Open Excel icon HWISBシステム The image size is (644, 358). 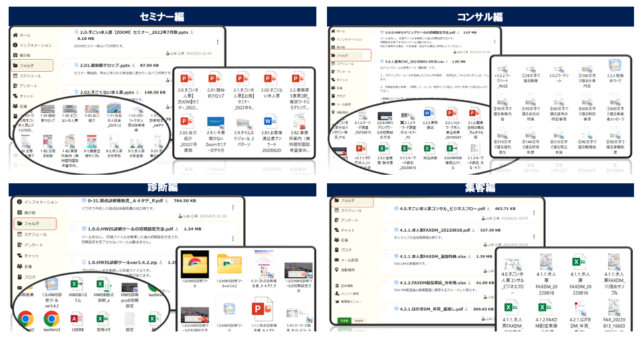click(x=76, y=284)
